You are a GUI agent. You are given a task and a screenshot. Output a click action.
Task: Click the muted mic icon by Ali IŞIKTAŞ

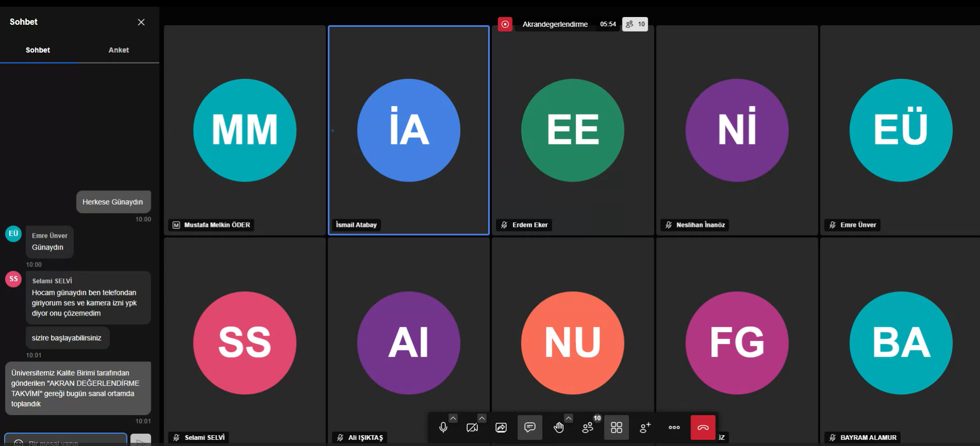click(x=340, y=438)
